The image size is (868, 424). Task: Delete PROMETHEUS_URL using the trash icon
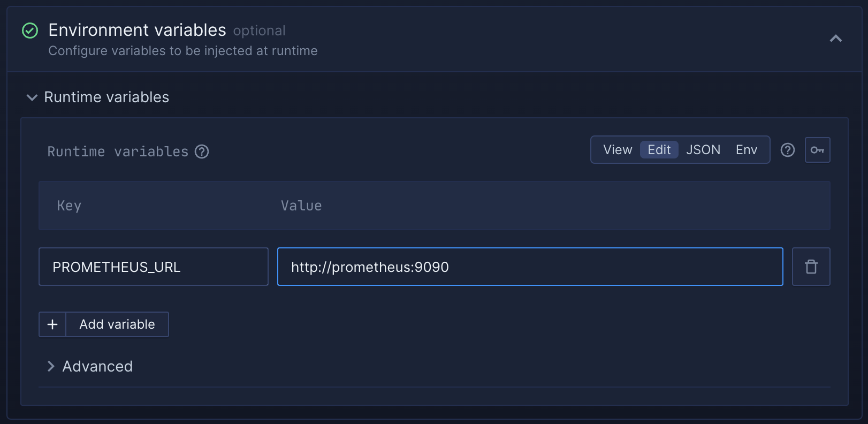[811, 266]
